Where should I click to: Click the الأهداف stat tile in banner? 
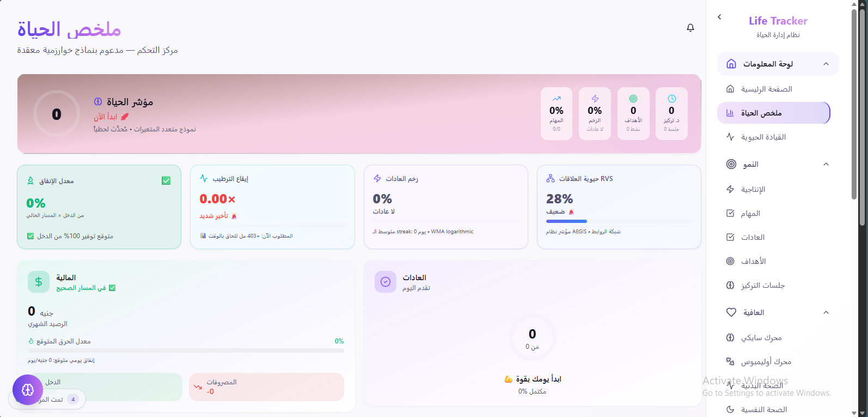pyautogui.click(x=633, y=113)
